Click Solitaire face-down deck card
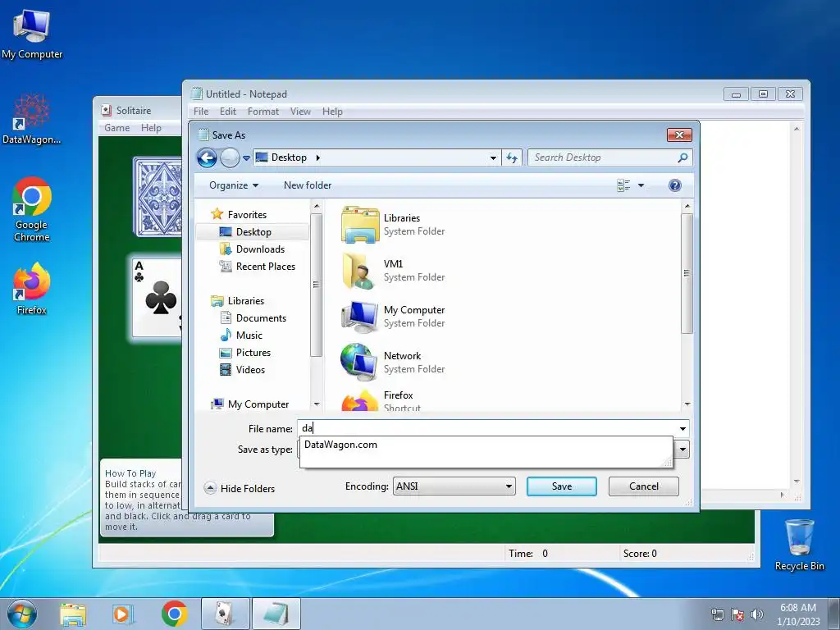 coord(158,197)
